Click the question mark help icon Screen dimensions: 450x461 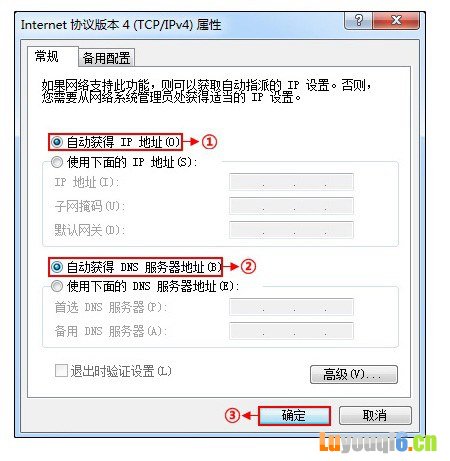[x=358, y=20]
